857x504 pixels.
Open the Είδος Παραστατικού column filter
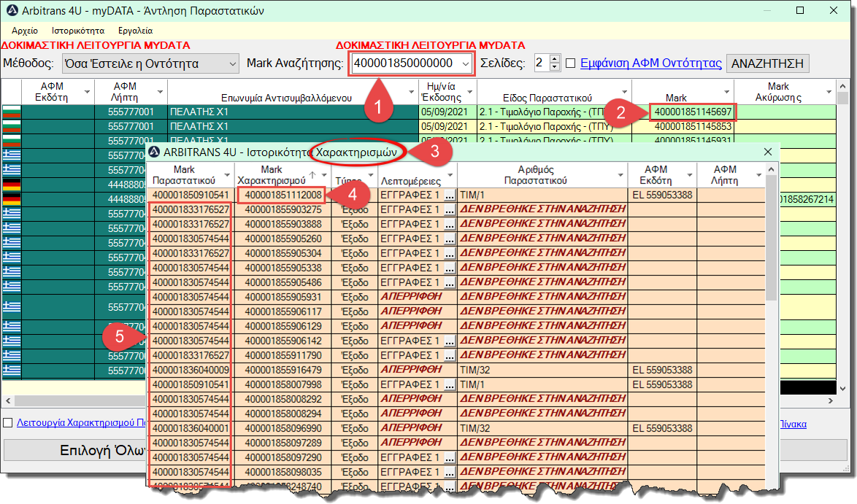coord(625,92)
